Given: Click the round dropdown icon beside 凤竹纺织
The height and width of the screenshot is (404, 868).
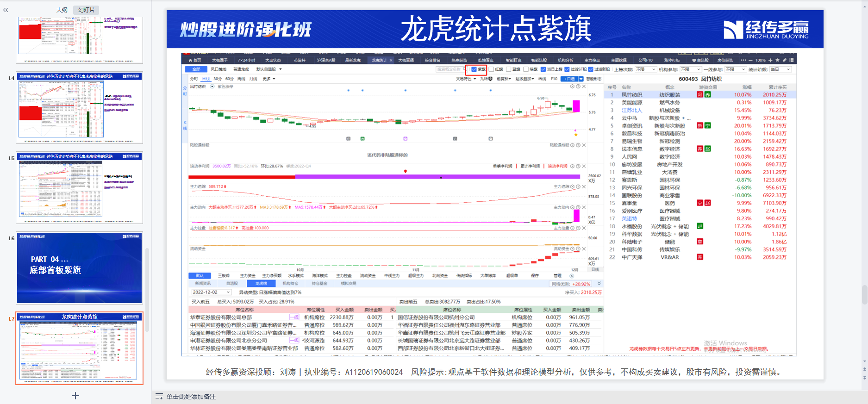Looking at the screenshot, I should [x=212, y=87].
